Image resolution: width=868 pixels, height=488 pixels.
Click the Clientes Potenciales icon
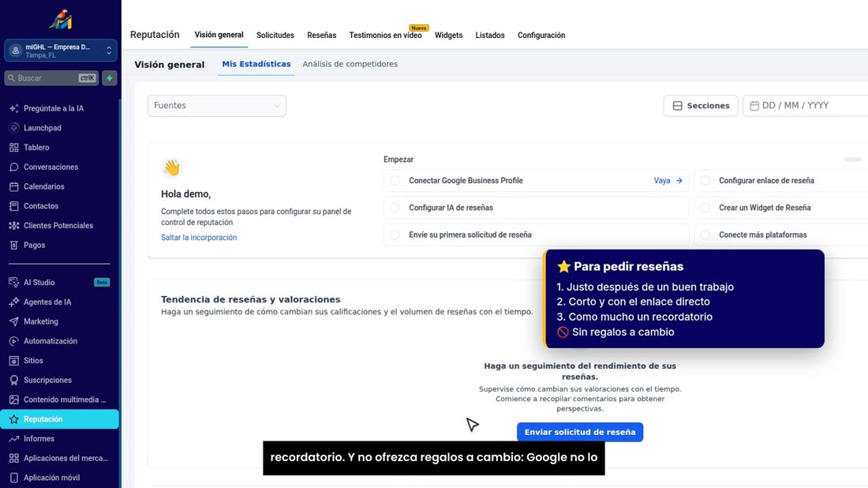point(14,226)
